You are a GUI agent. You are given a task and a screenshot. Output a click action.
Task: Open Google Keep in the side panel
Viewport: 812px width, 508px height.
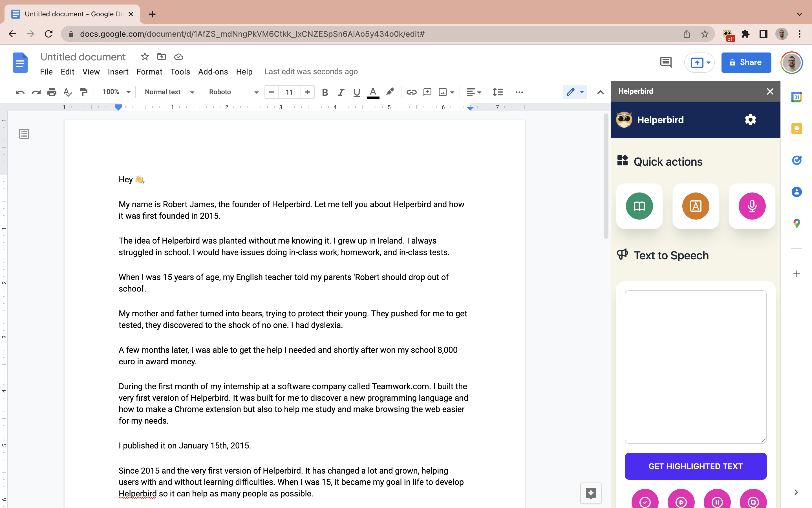click(x=796, y=129)
